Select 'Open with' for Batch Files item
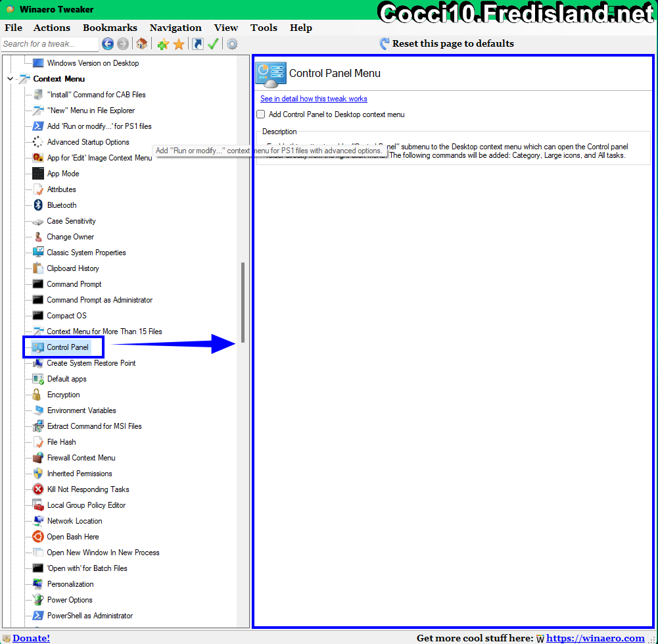The image size is (658, 644). (87, 568)
